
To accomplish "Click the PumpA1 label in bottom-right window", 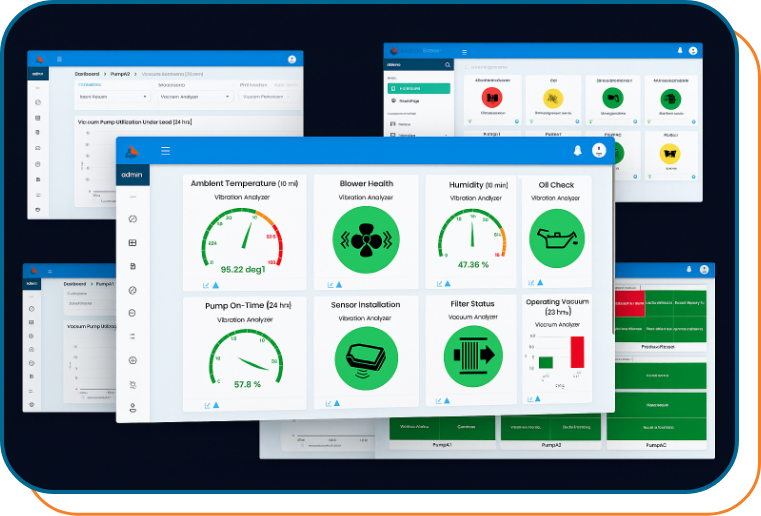I will 442,445.
